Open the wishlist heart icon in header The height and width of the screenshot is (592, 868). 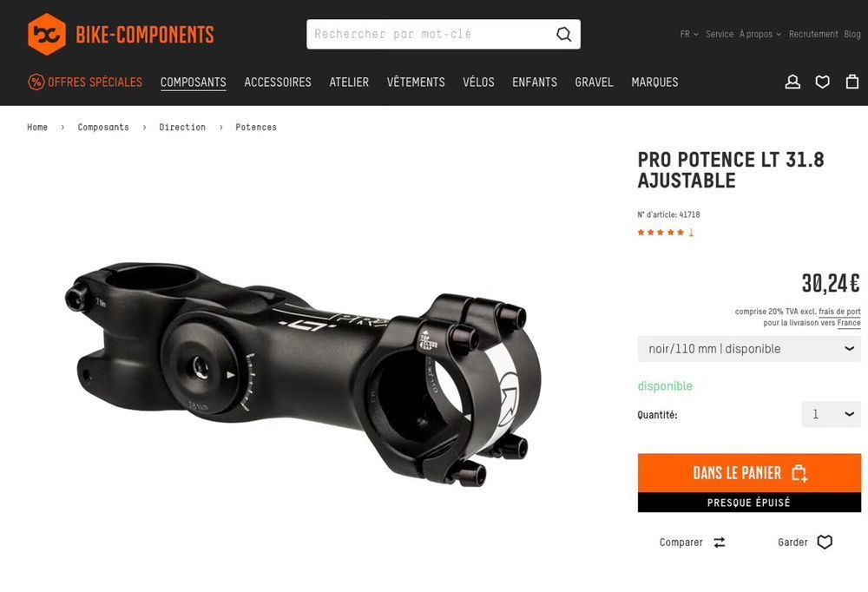pyautogui.click(x=823, y=82)
